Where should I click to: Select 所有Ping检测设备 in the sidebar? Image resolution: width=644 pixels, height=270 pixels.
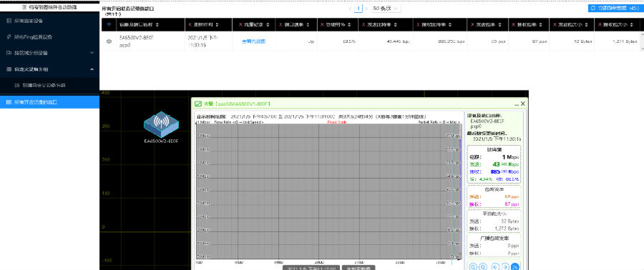click(49, 37)
